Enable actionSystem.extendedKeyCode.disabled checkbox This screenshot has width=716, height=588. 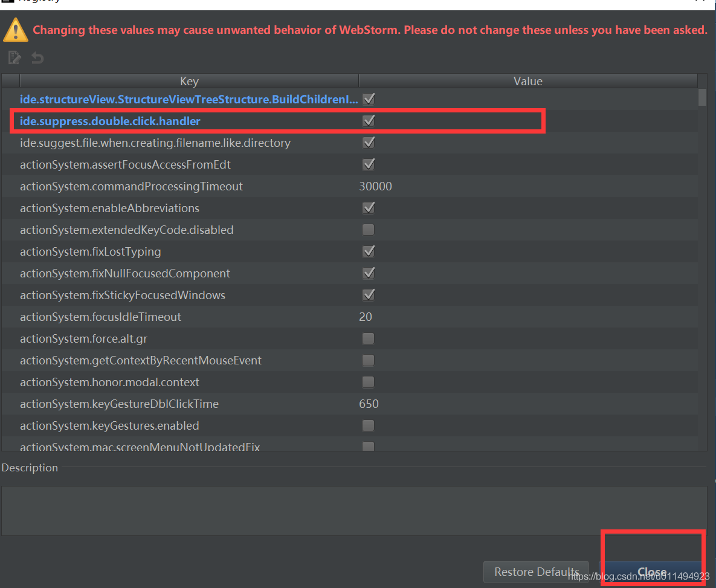(368, 230)
